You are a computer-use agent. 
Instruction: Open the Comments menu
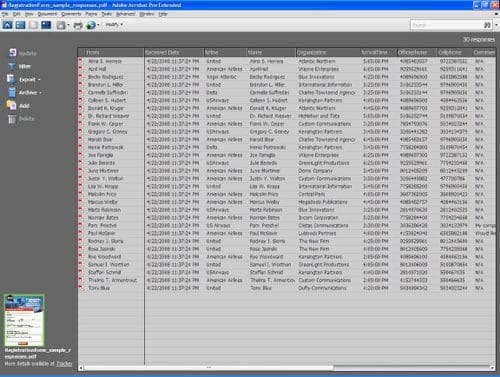71,14
